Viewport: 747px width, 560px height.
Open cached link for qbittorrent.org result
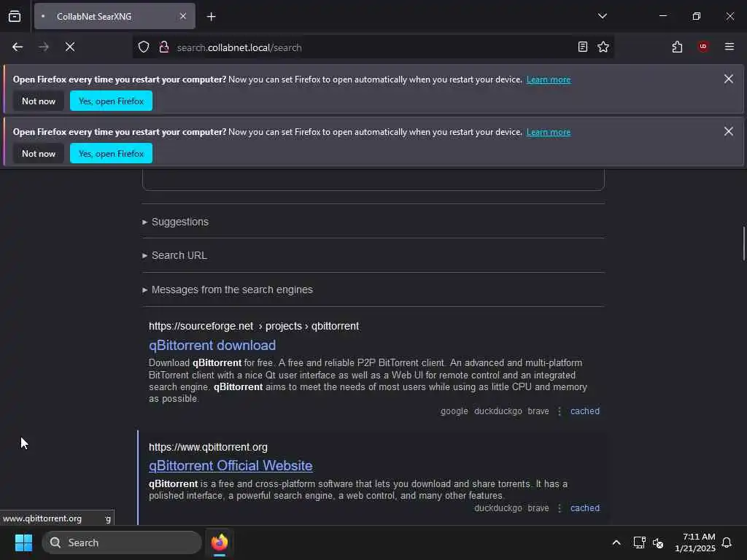(585, 508)
